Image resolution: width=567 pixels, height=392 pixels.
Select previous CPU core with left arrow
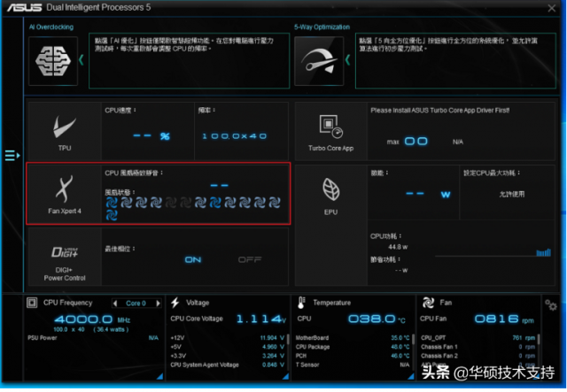pyautogui.click(x=115, y=304)
